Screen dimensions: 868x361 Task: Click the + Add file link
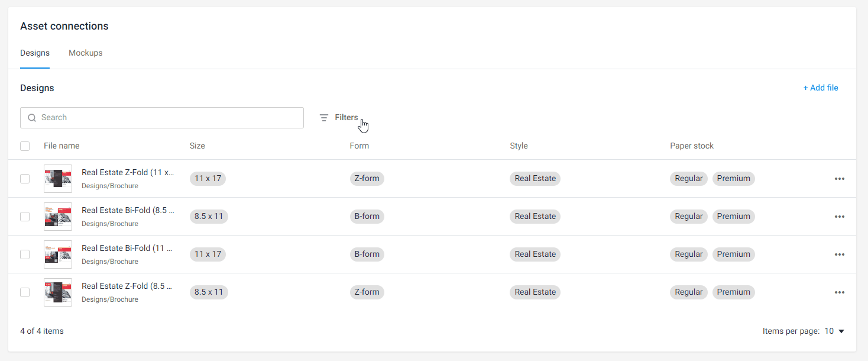(x=821, y=87)
